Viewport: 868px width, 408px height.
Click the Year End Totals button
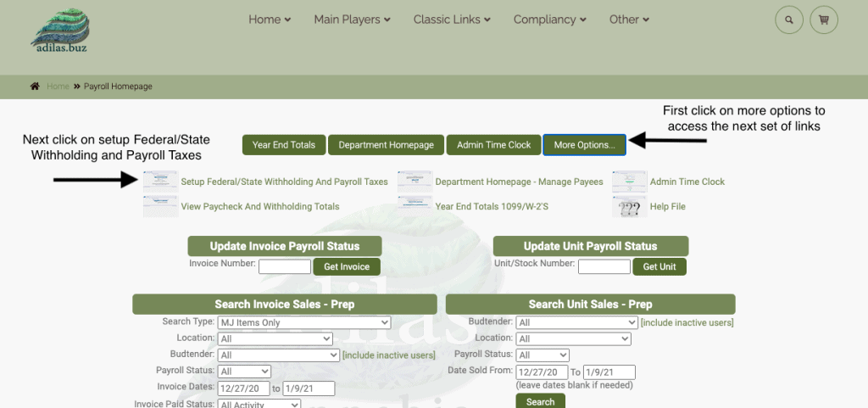click(284, 145)
